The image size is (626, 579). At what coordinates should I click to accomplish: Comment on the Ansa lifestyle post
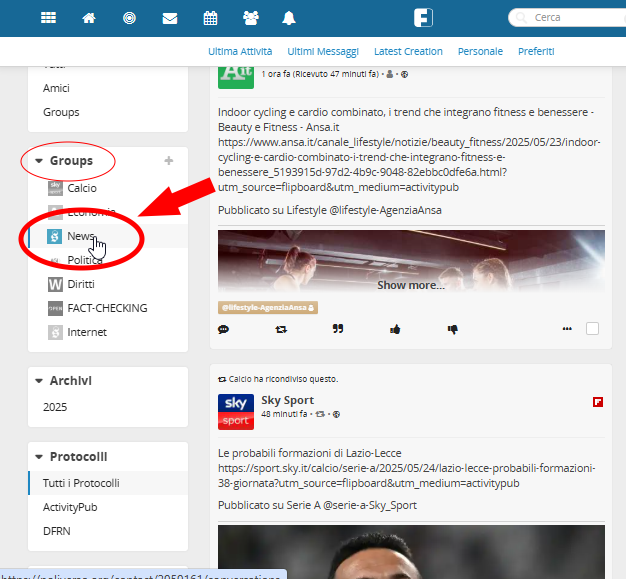pos(223,329)
